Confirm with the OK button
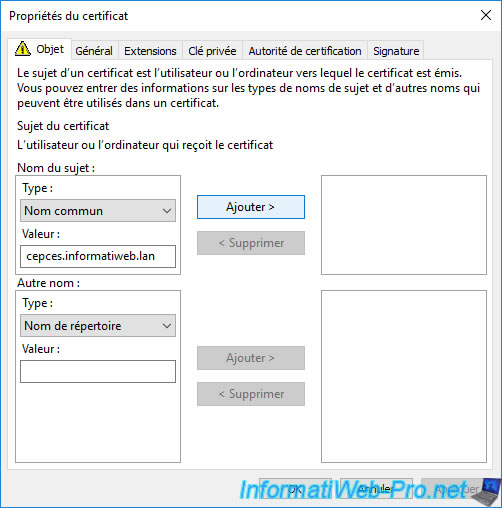This screenshot has height=508, width=502. pos(295,489)
